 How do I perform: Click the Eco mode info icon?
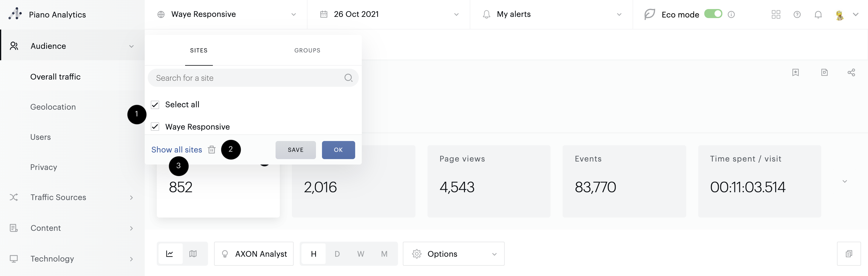click(x=731, y=14)
